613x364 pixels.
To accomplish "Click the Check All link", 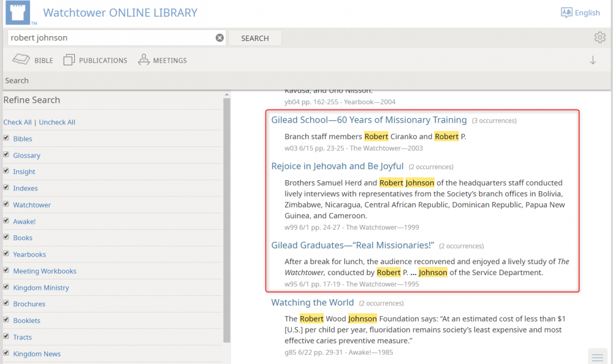I will coord(17,122).
